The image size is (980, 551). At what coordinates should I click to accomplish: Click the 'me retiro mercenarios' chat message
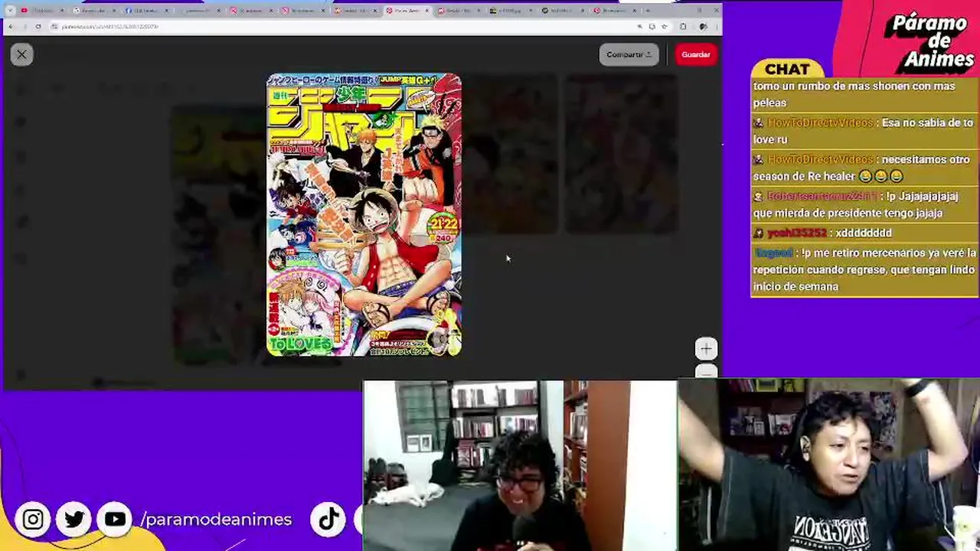[x=865, y=269]
